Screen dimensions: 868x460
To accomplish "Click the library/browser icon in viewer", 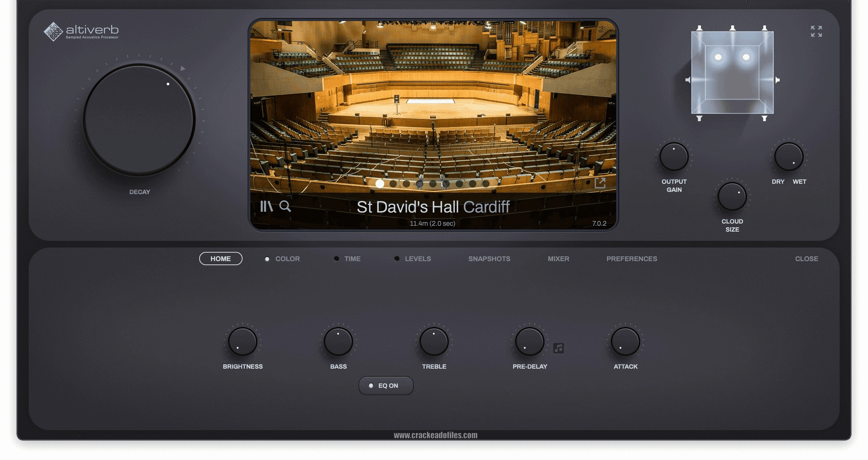I will (268, 205).
